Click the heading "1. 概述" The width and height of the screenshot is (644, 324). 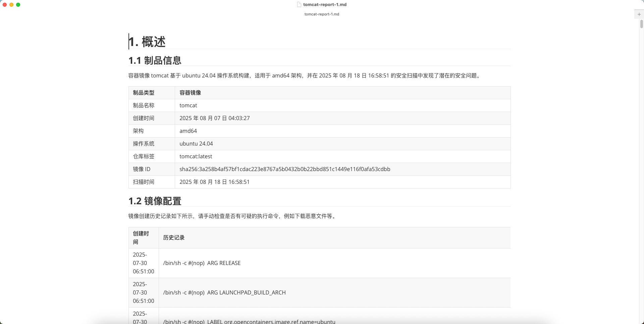tap(147, 42)
